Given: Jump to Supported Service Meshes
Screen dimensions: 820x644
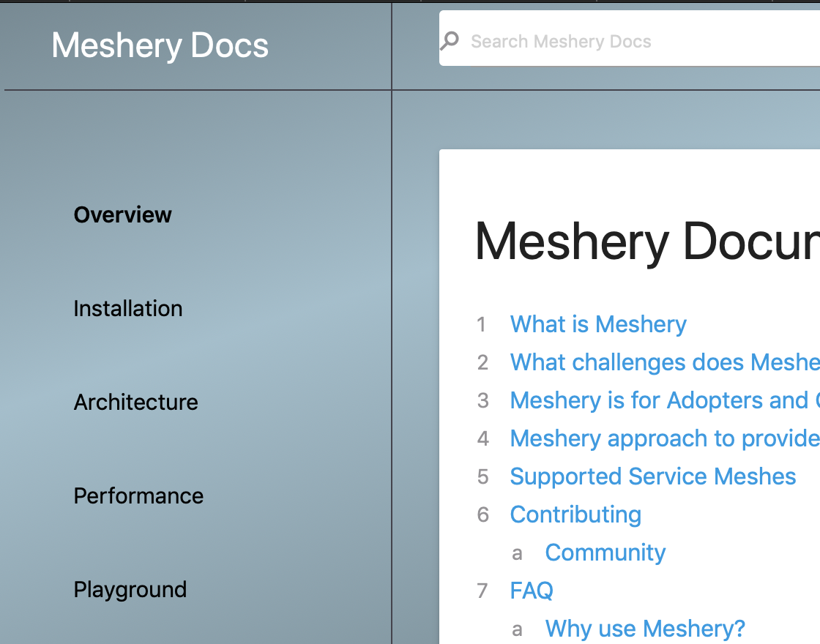Looking at the screenshot, I should click(x=652, y=476).
